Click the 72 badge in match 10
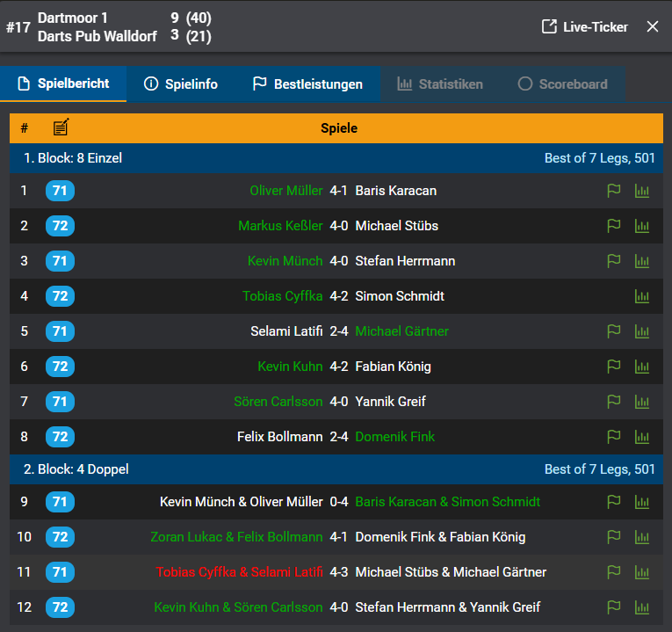Screen dimensions: 672x632 60,537
